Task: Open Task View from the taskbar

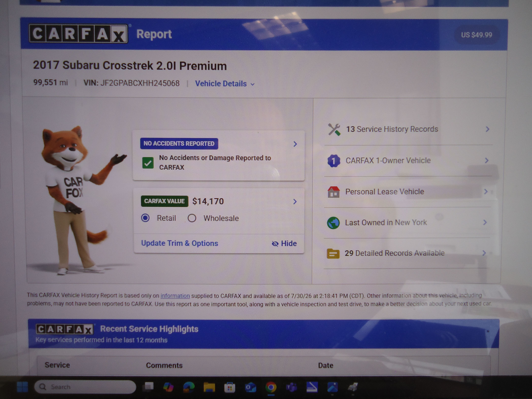Action: tap(148, 386)
